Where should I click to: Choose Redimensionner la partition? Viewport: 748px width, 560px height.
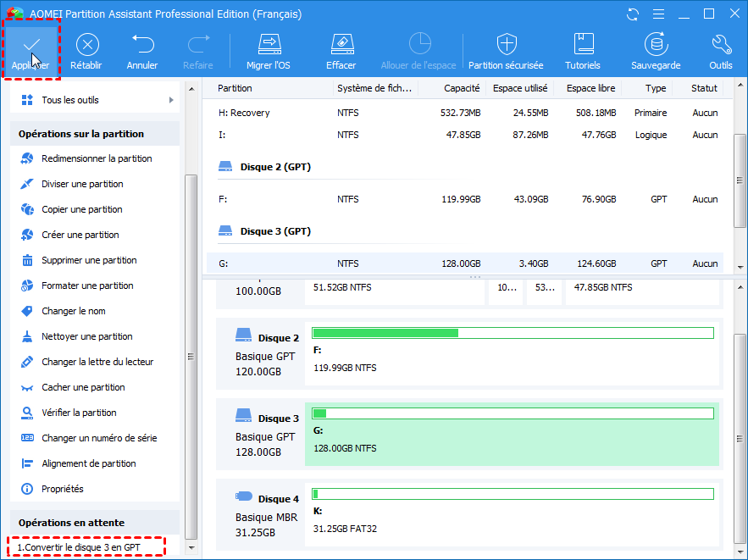tap(97, 158)
